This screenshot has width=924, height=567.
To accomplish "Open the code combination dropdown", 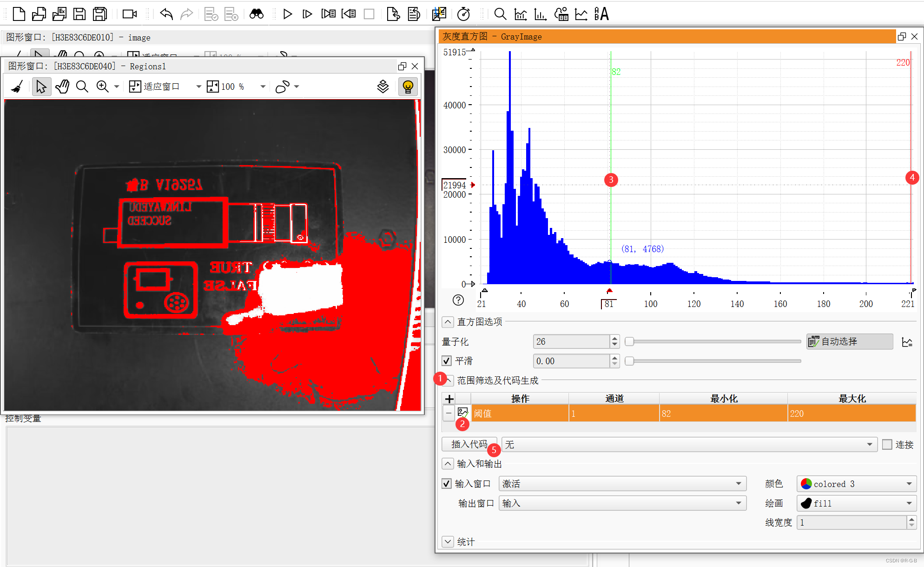I will [689, 445].
